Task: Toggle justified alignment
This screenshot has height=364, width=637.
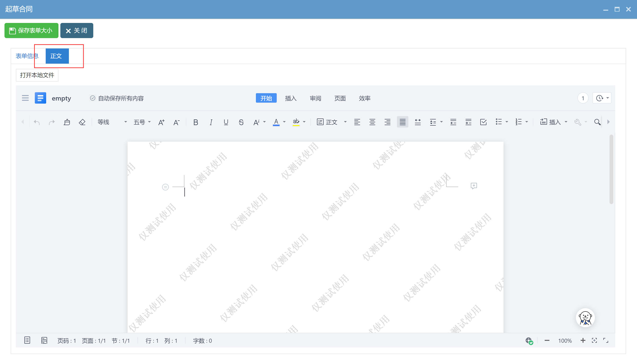Action: tap(403, 122)
